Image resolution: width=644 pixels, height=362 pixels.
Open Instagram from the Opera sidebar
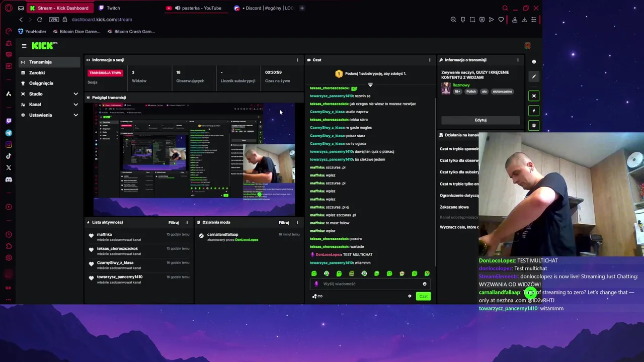click(9, 145)
